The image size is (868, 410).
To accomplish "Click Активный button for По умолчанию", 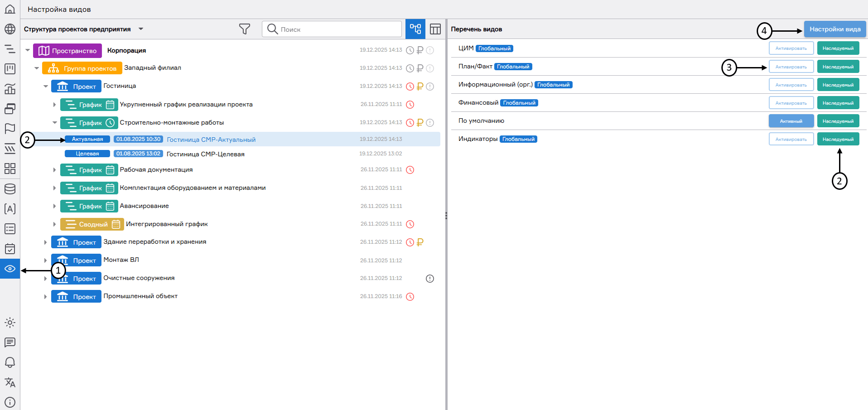I will [x=791, y=121].
